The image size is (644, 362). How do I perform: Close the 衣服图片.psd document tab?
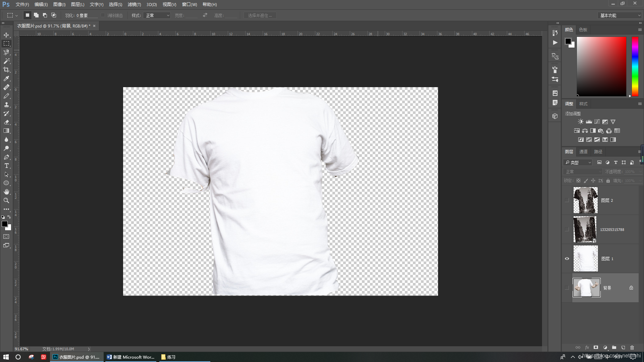click(x=94, y=26)
